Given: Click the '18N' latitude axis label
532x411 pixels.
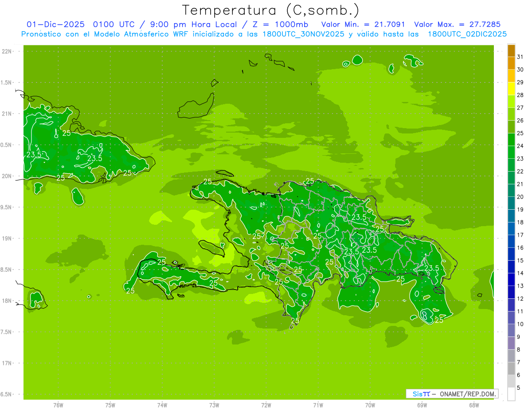Looking at the screenshot, I should click(x=7, y=301).
